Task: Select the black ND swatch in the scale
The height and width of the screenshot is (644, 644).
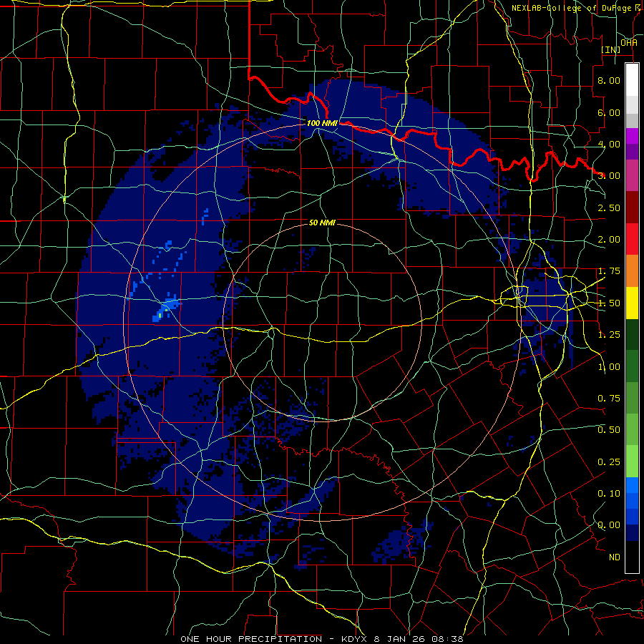Action: pyautogui.click(x=632, y=557)
